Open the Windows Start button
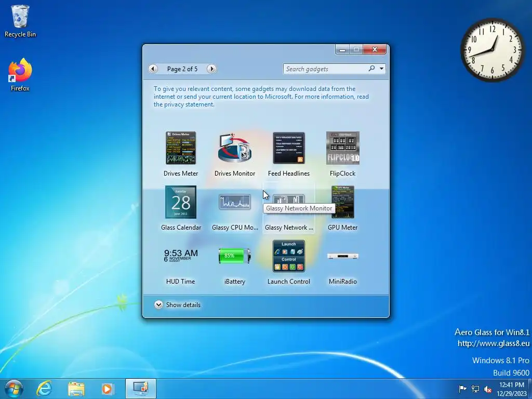The image size is (532, 399). [x=14, y=389]
